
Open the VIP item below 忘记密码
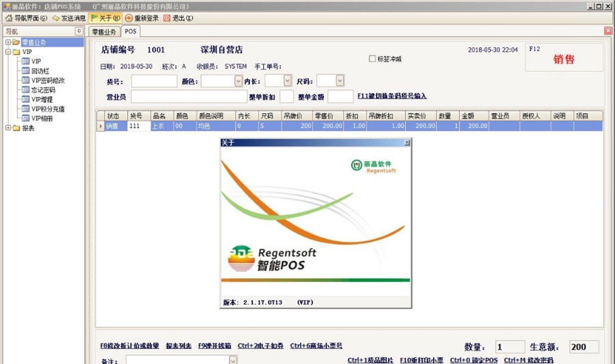click(x=42, y=100)
